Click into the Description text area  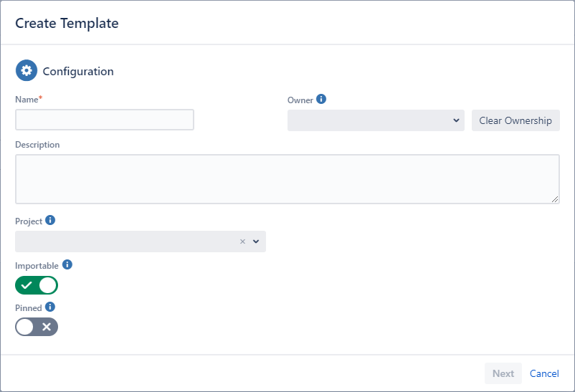287,179
